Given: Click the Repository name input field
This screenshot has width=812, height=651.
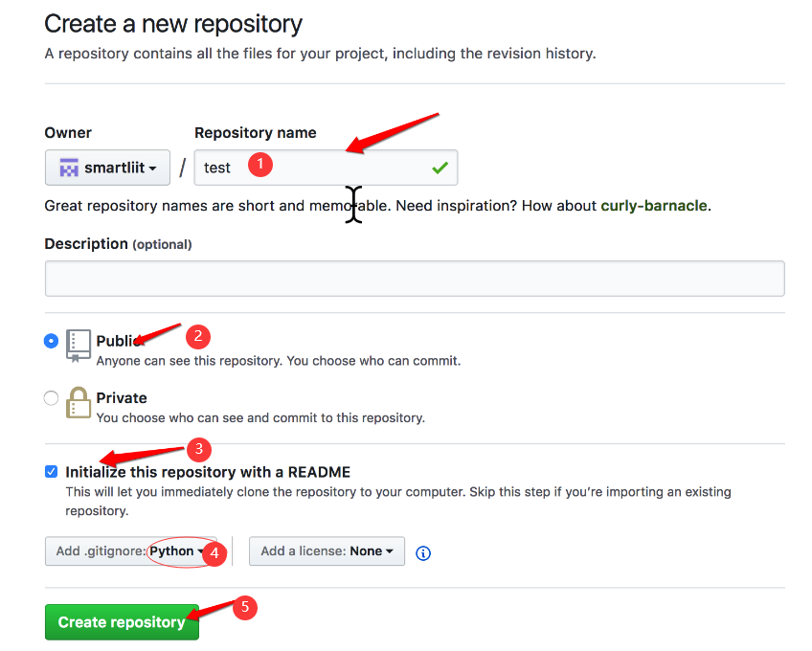Looking at the screenshot, I should click(326, 168).
